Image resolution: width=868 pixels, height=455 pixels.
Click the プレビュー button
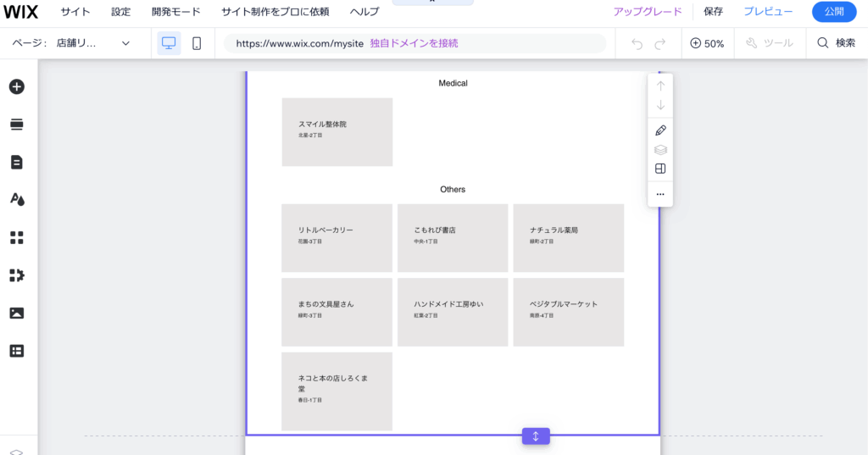click(768, 12)
